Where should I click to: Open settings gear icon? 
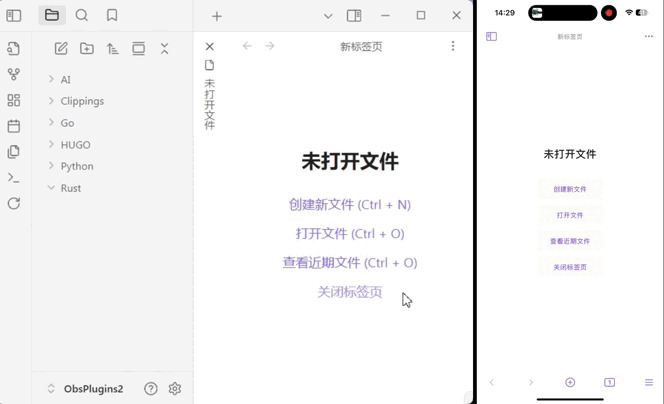[x=175, y=389]
